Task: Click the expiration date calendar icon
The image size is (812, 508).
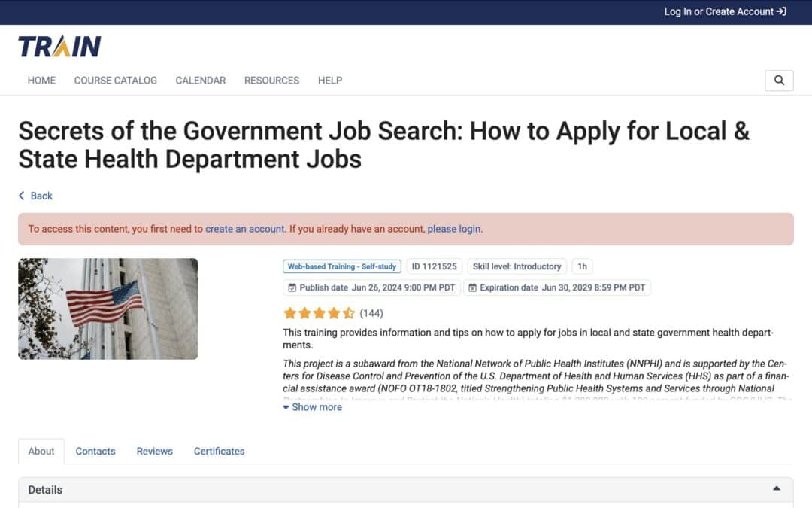Action: pyautogui.click(x=473, y=287)
